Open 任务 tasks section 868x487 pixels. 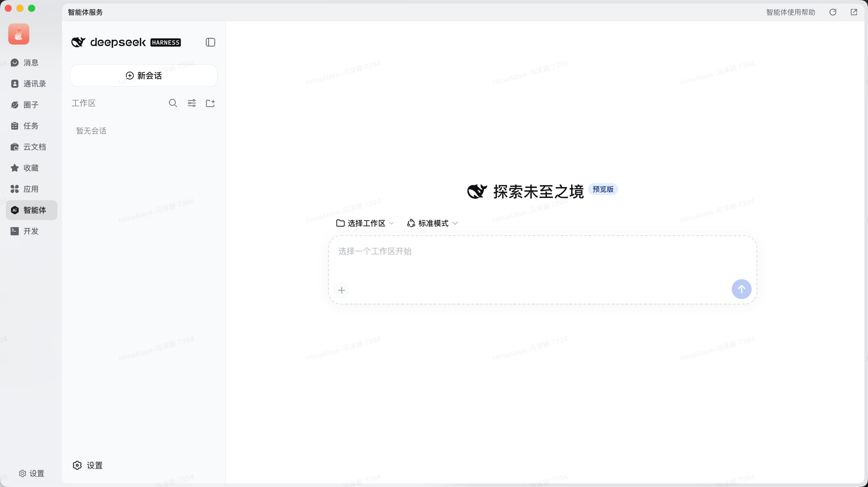click(x=31, y=126)
